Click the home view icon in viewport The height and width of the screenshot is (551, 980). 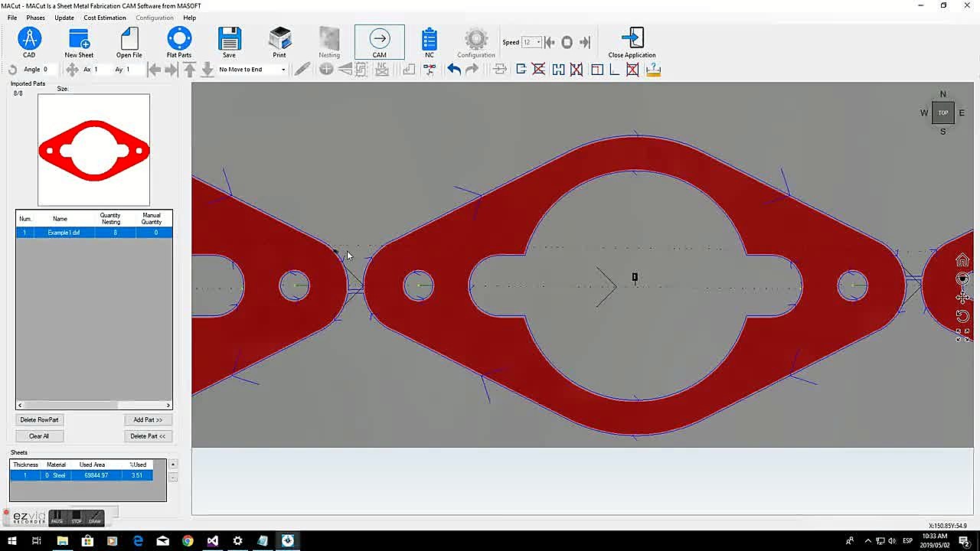pos(962,260)
